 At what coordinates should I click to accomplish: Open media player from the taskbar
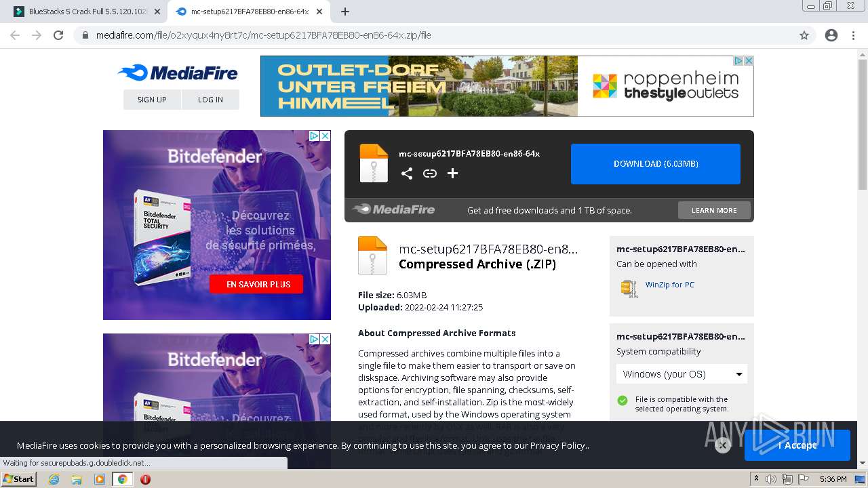pos(100,479)
